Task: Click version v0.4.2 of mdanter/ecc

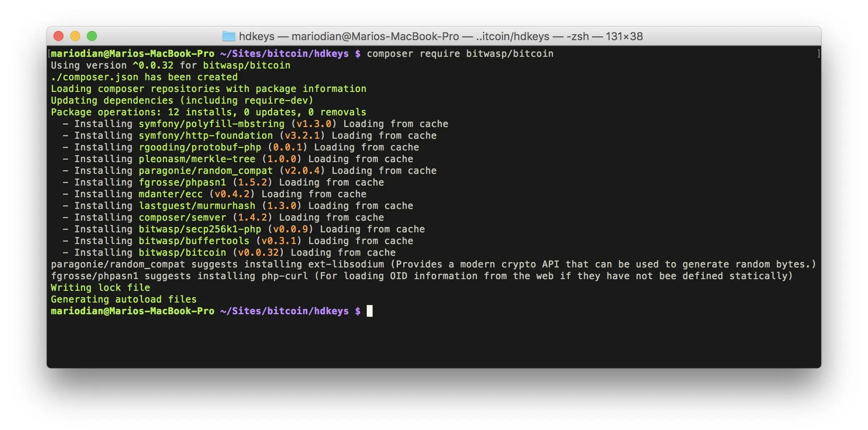Action: coord(232,194)
